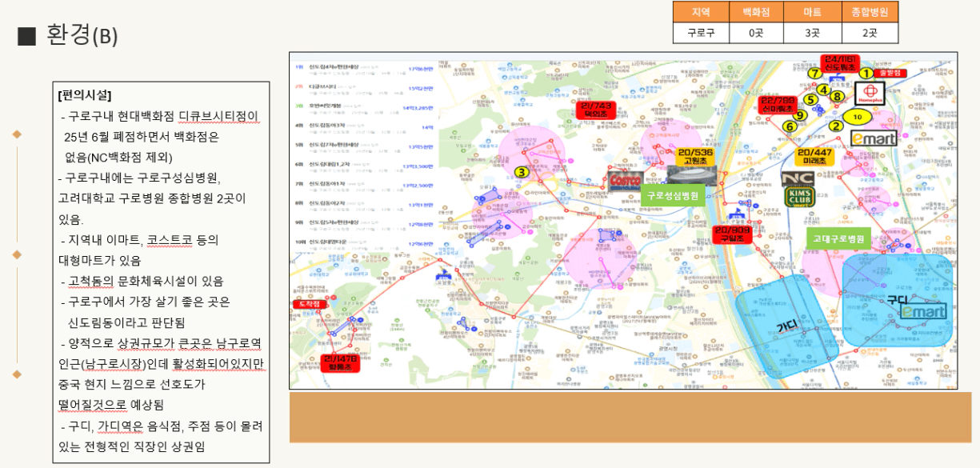The height and width of the screenshot is (468, 980).
Task: Click the NC department store logo
Action: pyautogui.click(x=797, y=179)
